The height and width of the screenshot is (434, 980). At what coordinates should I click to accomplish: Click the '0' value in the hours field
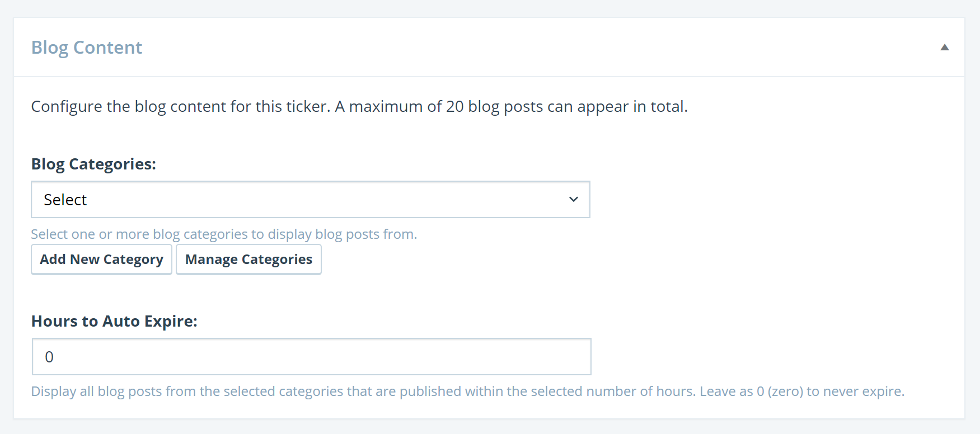49,357
